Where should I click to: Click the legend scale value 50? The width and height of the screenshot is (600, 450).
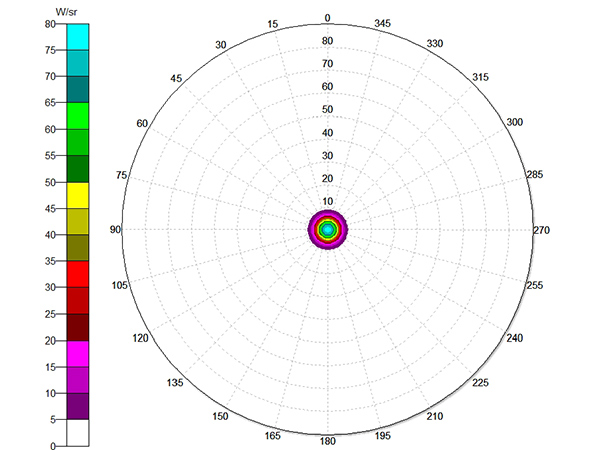tap(50, 182)
